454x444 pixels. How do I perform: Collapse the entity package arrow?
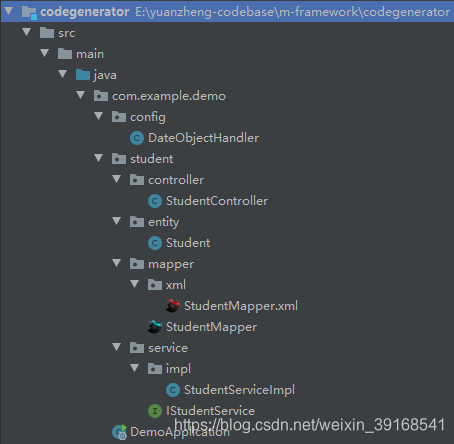click(x=117, y=221)
